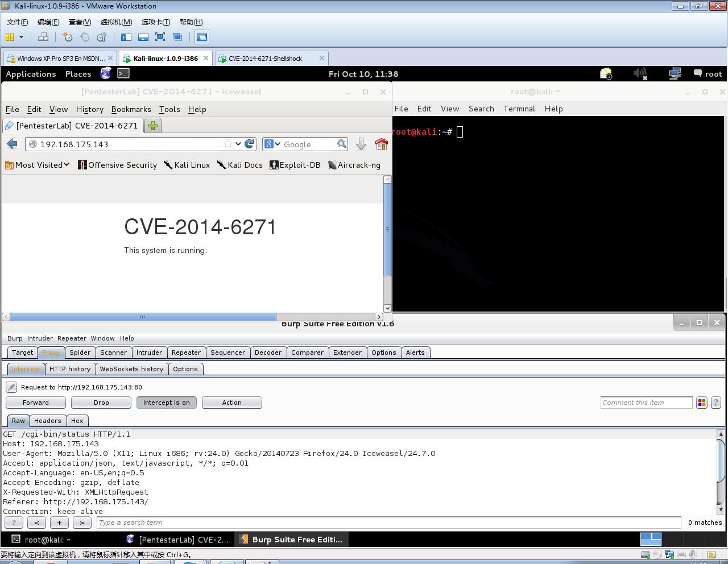Forward the intercepted request
Viewport: 728px width, 564px height.
(x=36, y=403)
